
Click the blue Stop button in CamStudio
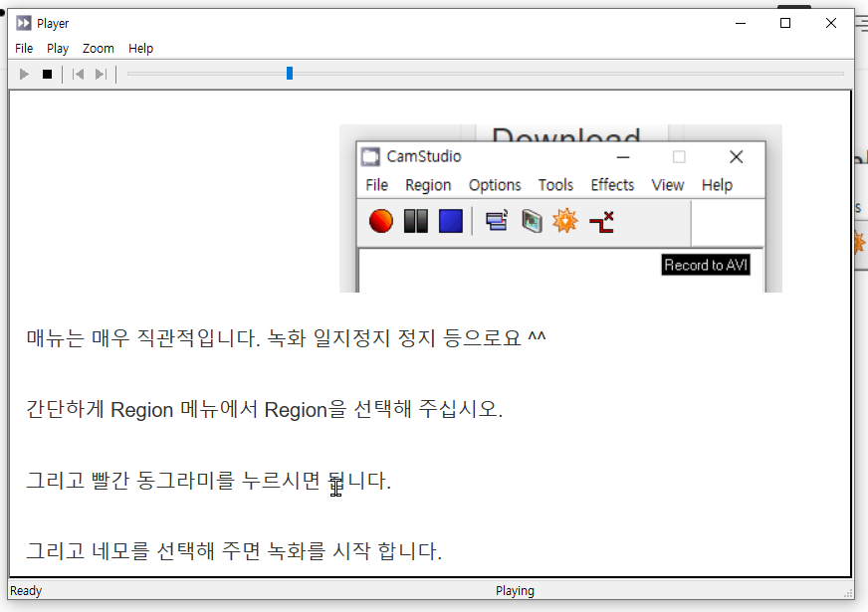point(451,221)
